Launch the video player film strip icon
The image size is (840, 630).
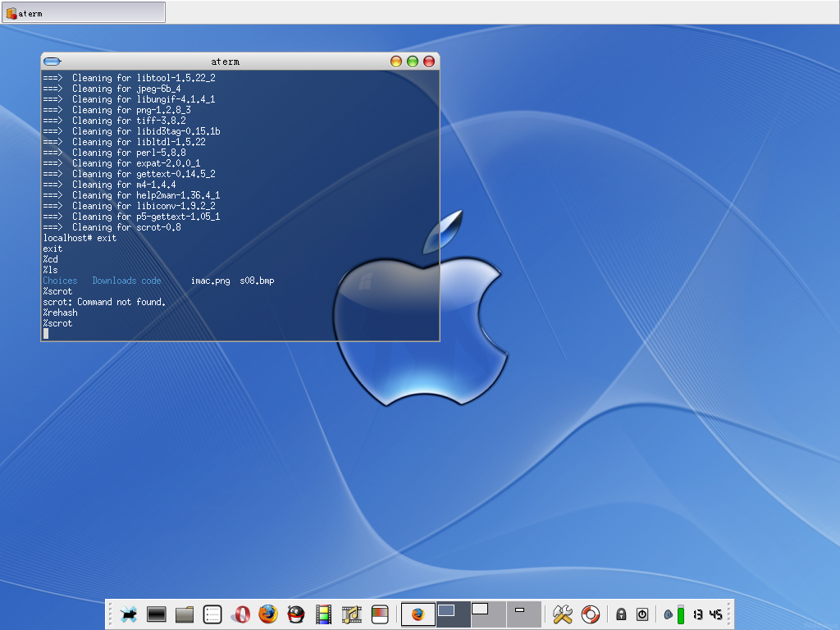point(323,614)
